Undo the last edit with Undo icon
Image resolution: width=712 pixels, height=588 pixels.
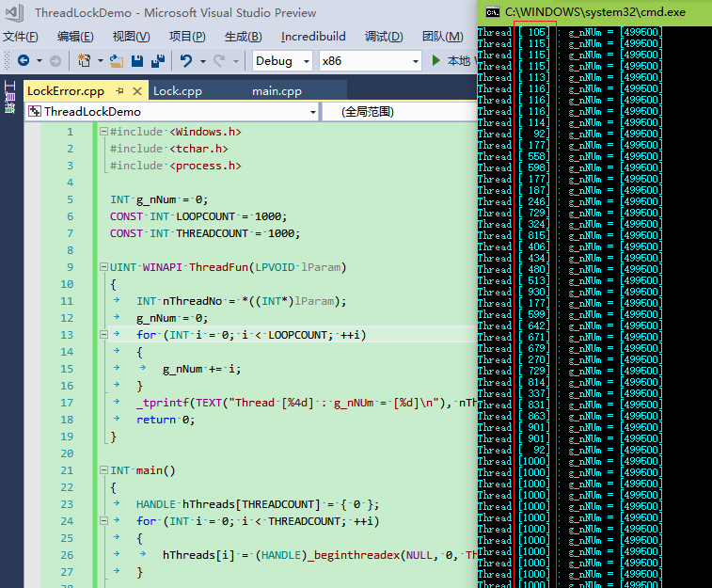[x=186, y=60]
